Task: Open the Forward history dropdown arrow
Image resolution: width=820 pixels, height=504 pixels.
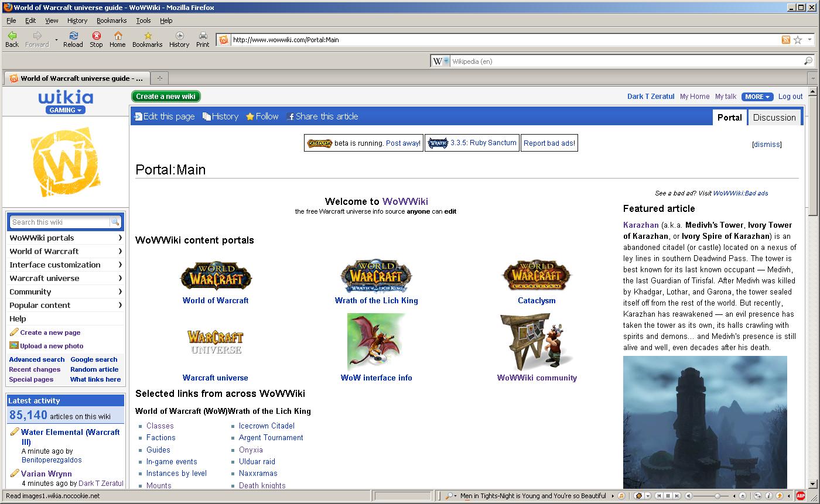Action: [56, 40]
